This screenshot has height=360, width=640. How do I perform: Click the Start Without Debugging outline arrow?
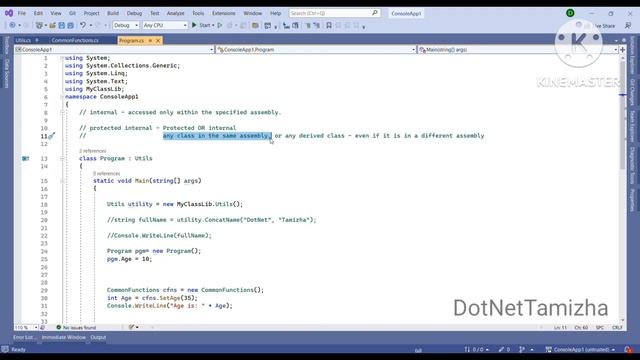[220, 25]
